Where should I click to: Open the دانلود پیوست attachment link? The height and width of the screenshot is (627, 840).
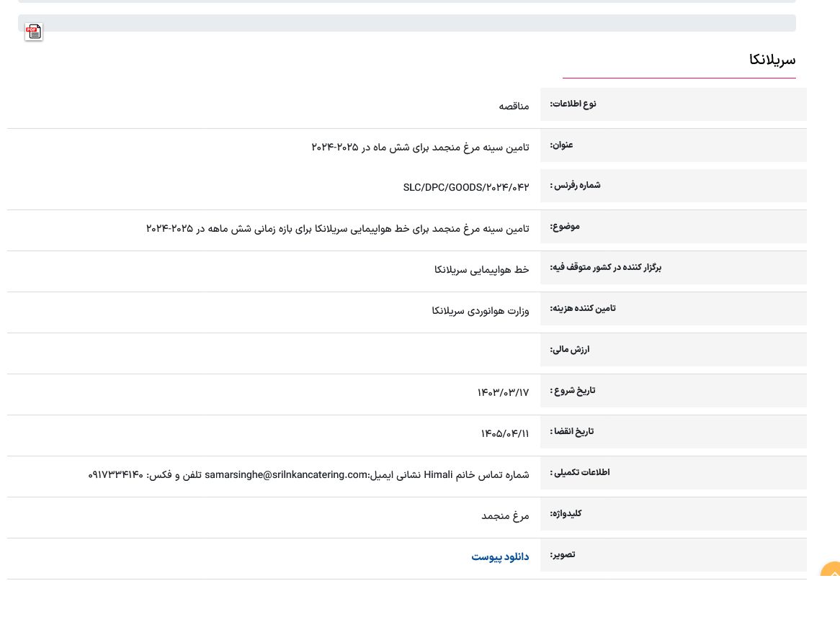[500, 557]
